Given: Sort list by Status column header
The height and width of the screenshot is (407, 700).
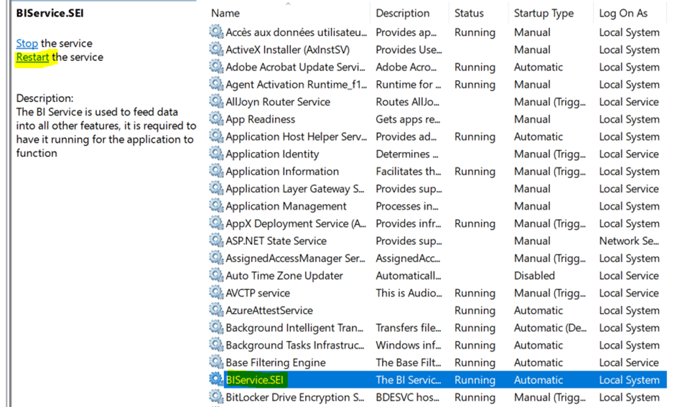Looking at the screenshot, I should pos(469,13).
